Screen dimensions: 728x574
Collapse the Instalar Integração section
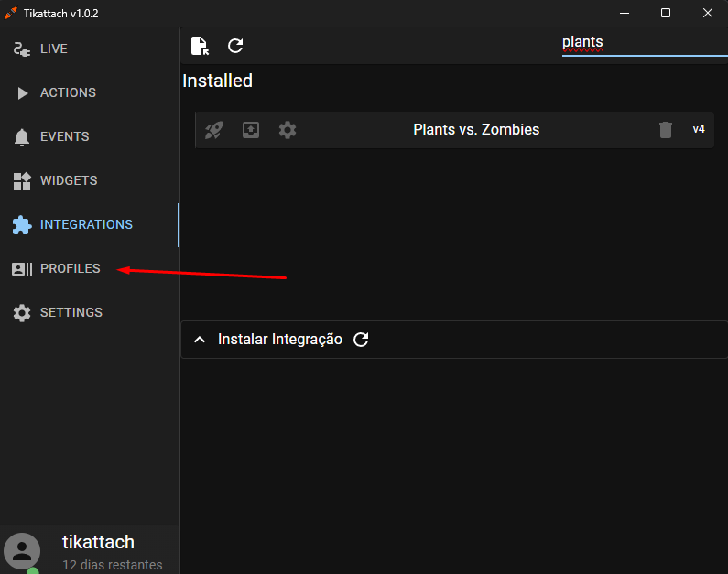(200, 340)
